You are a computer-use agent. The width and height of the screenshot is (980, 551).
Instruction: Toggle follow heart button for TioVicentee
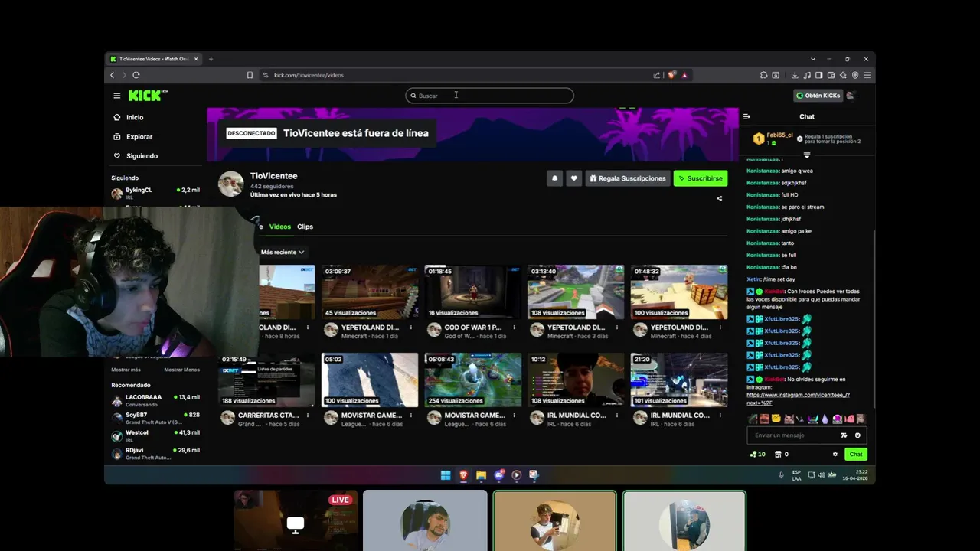[x=574, y=178]
